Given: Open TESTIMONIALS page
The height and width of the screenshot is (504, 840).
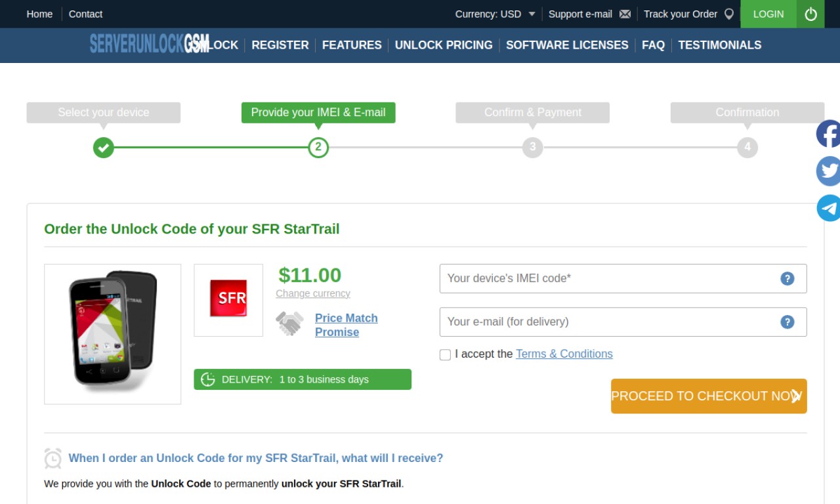Looking at the screenshot, I should (720, 45).
